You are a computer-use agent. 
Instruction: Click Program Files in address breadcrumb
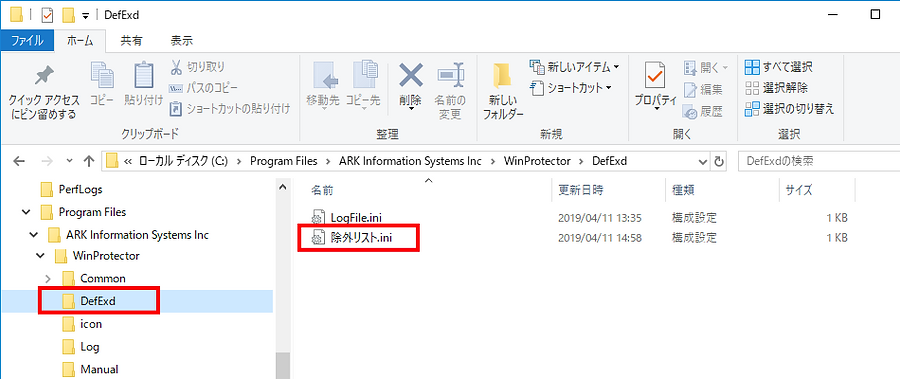coord(284,161)
